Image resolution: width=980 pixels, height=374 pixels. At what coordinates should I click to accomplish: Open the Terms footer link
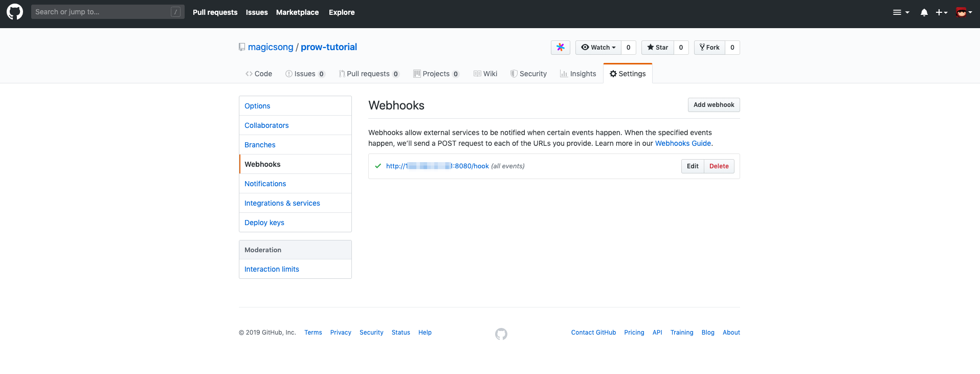pyautogui.click(x=313, y=333)
